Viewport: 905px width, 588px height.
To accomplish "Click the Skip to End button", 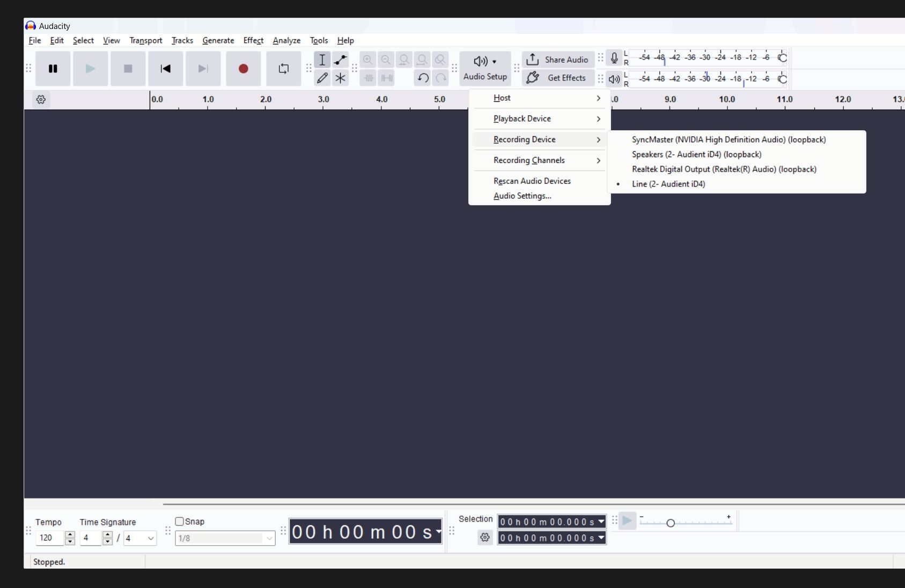I will pyautogui.click(x=203, y=69).
